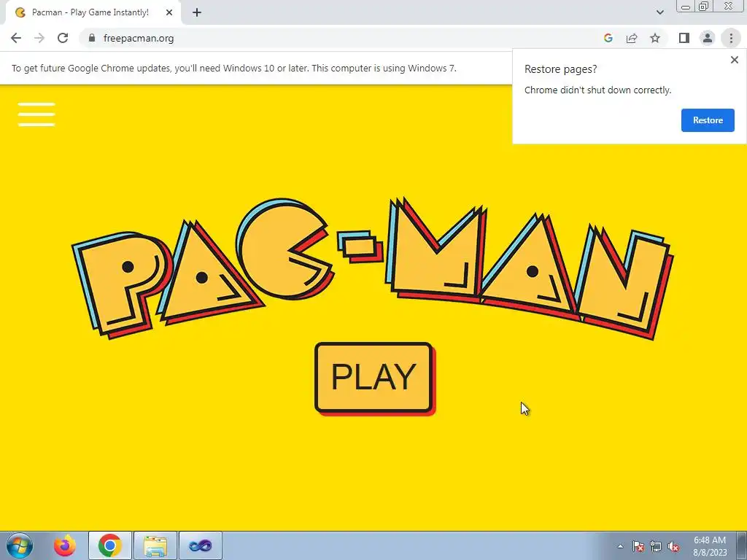Click the Action Center flag tray icon
Viewport: 747px width, 560px height.
[638, 546]
